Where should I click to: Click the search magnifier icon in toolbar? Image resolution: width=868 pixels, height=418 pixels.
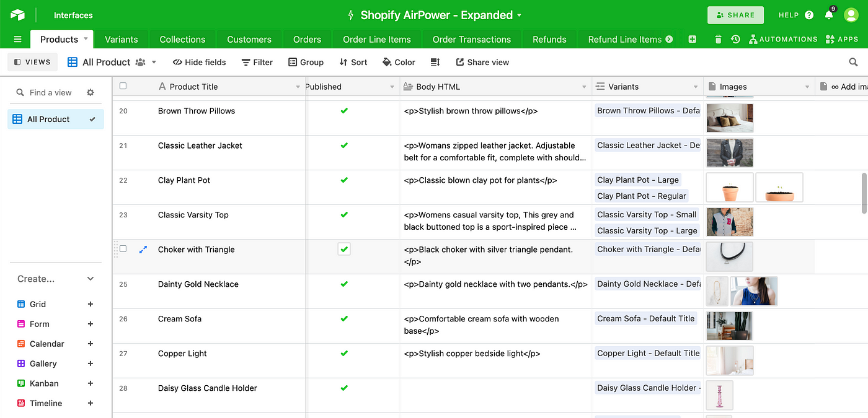coord(853,62)
